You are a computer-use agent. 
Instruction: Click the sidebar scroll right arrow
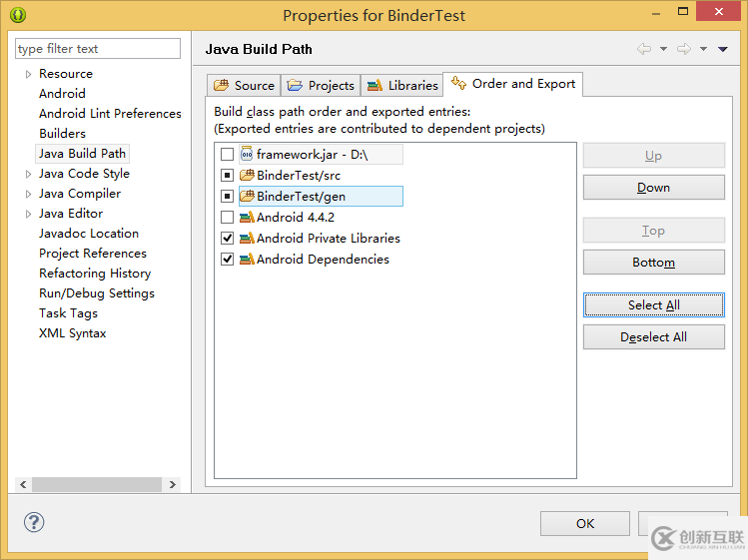[x=172, y=484]
